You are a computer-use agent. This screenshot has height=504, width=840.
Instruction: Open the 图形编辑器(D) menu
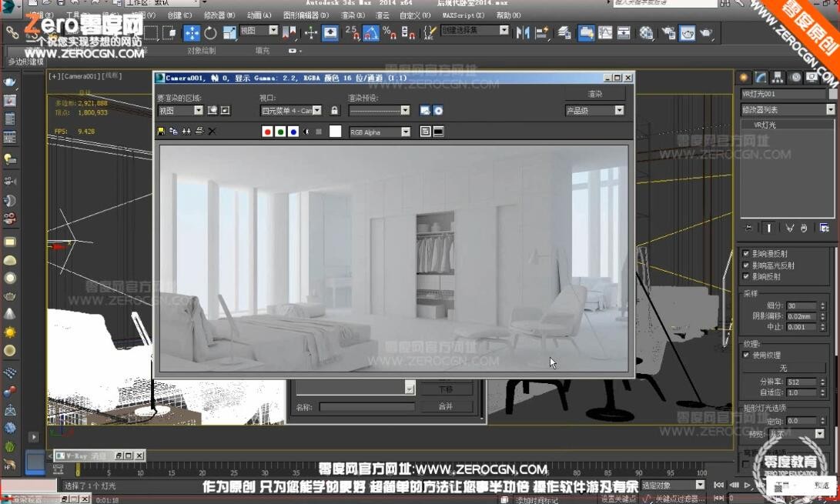306,15
